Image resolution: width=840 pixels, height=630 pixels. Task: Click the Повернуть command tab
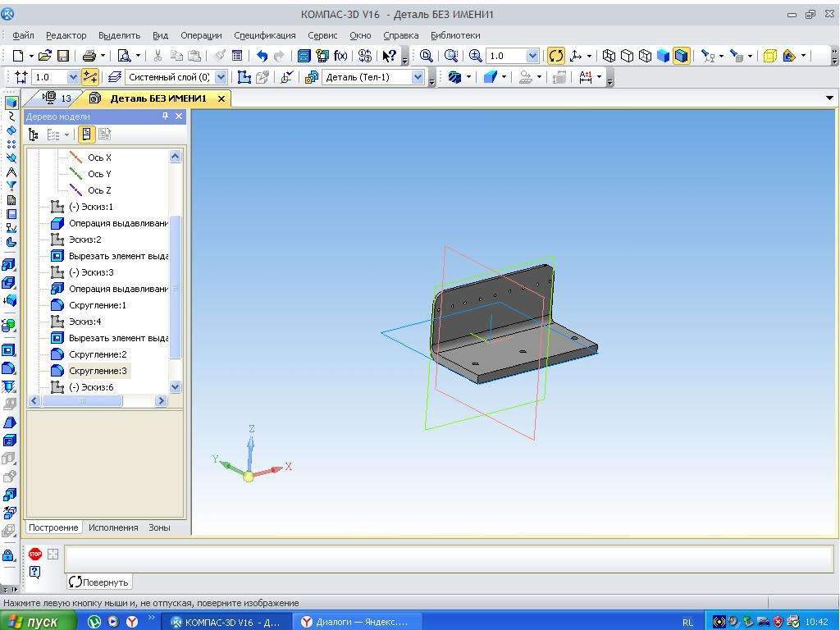[x=99, y=582]
